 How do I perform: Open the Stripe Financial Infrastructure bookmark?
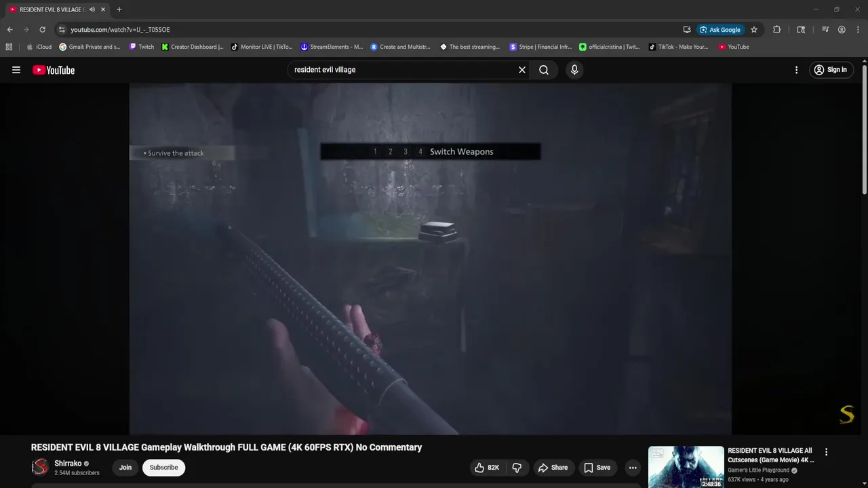(x=540, y=47)
